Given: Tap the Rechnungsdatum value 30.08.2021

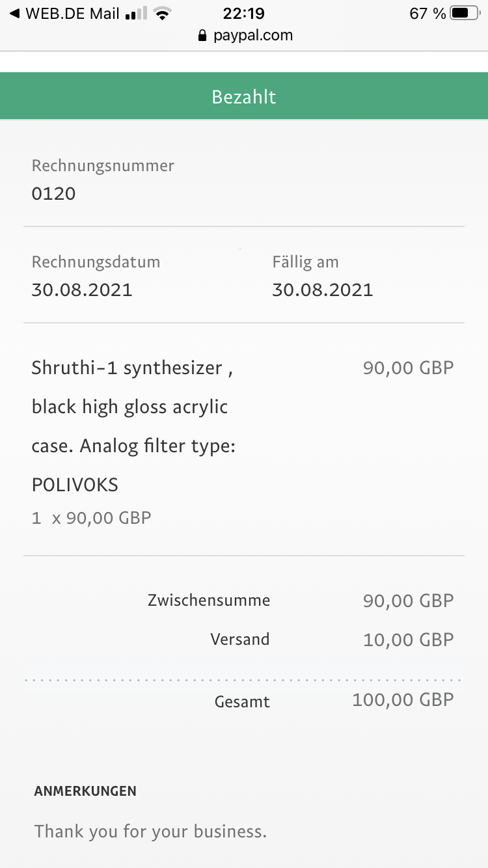Looking at the screenshot, I should (82, 290).
